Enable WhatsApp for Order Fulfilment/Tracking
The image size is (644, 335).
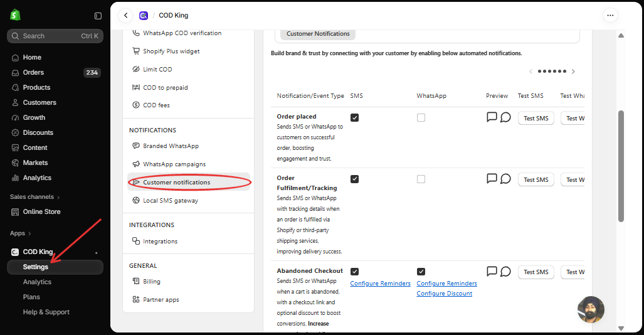pyautogui.click(x=421, y=179)
